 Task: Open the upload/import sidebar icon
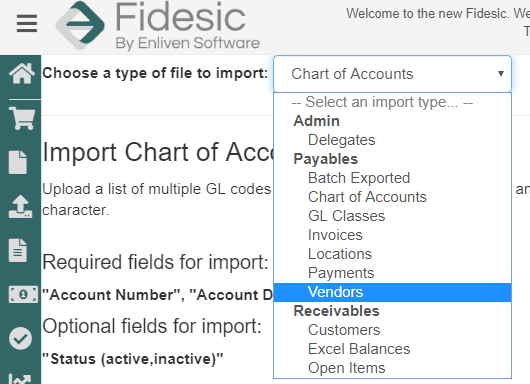21,207
